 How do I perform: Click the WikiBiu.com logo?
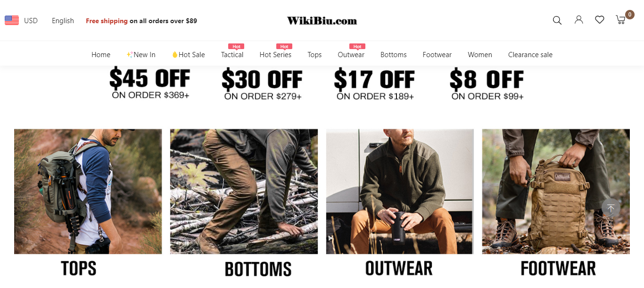pyautogui.click(x=322, y=21)
